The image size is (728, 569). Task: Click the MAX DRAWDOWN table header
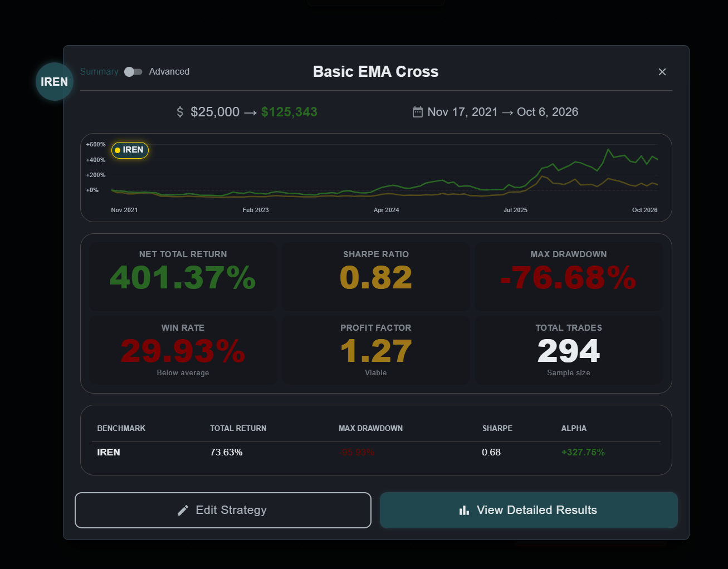pos(371,428)
